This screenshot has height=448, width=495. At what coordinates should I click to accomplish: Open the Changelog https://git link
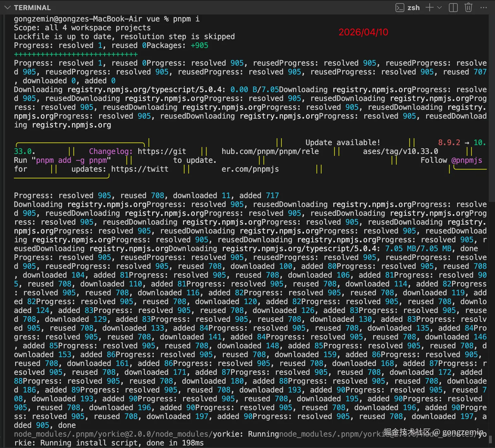pos(162,151)
